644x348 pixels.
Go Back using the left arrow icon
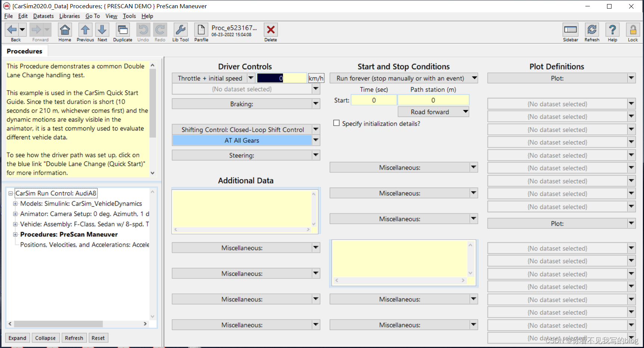[12, 30]
